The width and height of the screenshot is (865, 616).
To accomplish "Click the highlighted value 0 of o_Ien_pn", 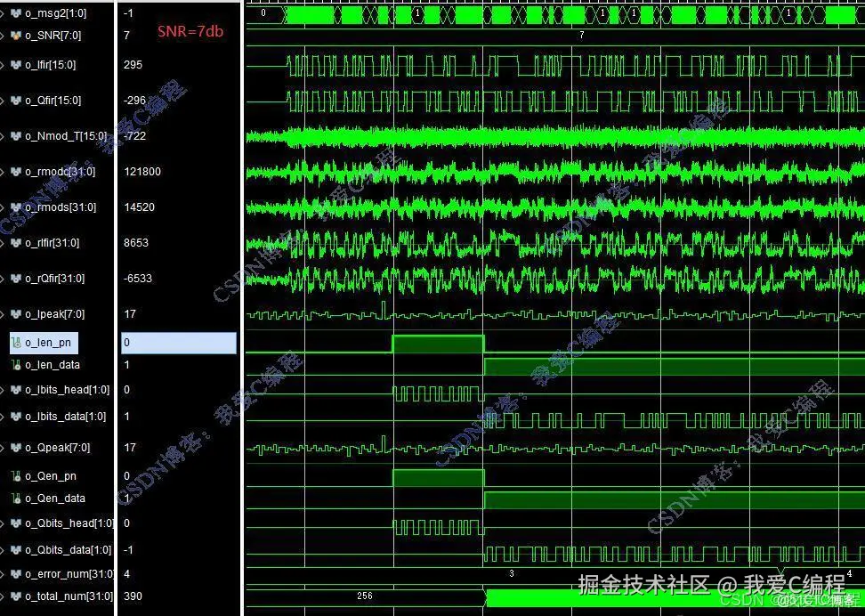I will tap(179, 343).
